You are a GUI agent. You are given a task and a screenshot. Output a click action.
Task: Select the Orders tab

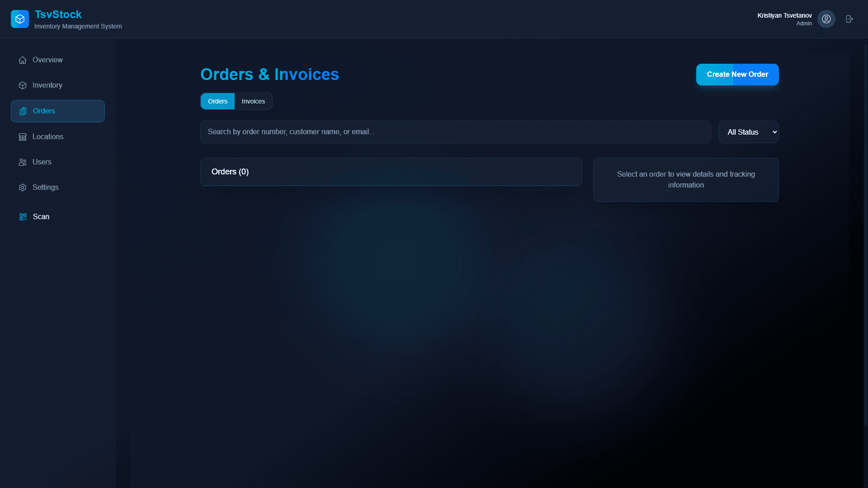217,101
